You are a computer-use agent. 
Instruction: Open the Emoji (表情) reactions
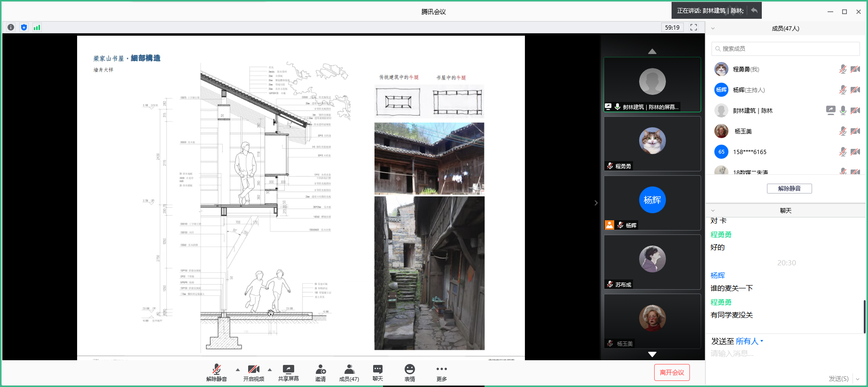pyautogui.click(x=410, y=373)
